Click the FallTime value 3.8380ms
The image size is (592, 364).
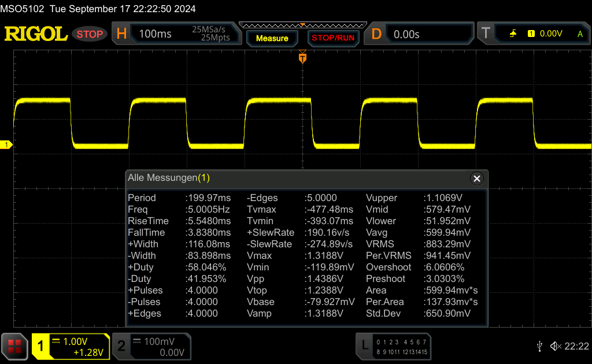pyautogui.click(x=208, y=232)
